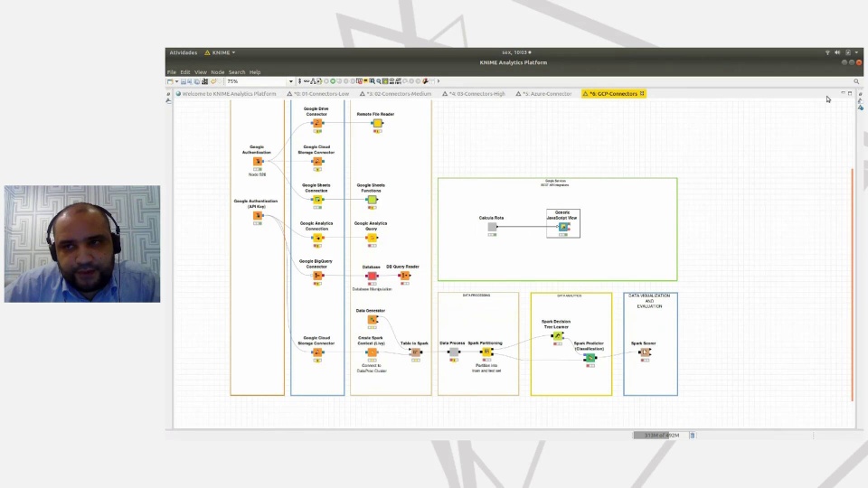Open the New wizard dropdown arrow
The height and width of the screenshot is (488, 868).
pos(176,81)
